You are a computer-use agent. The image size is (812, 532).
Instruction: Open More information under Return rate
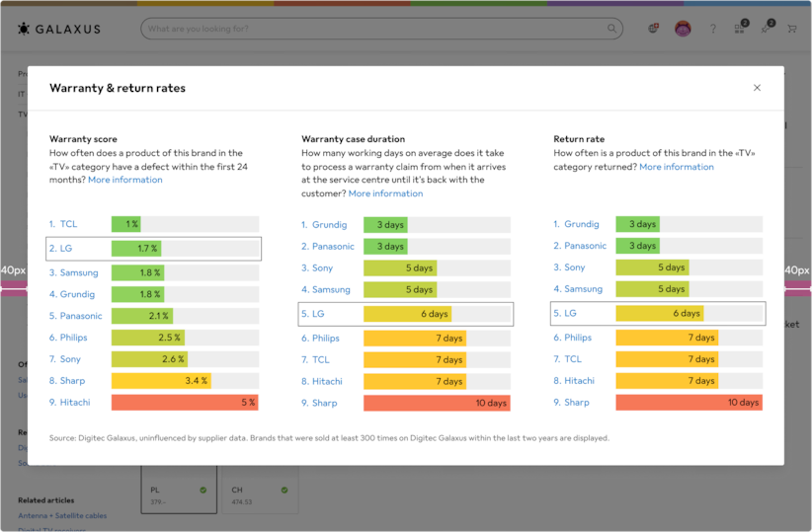(676, 167)
